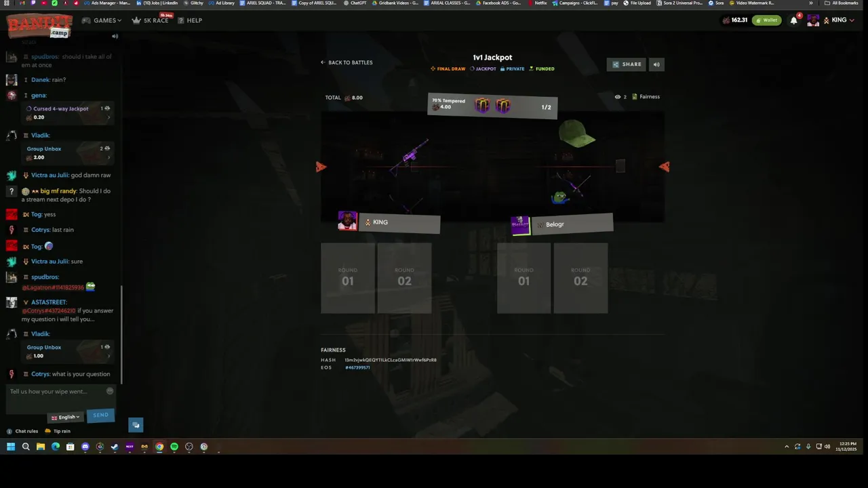Viewport: 868px width, 488px height.
Task: Open the Bandit.camp logo home link
Action: coord(39,26)
